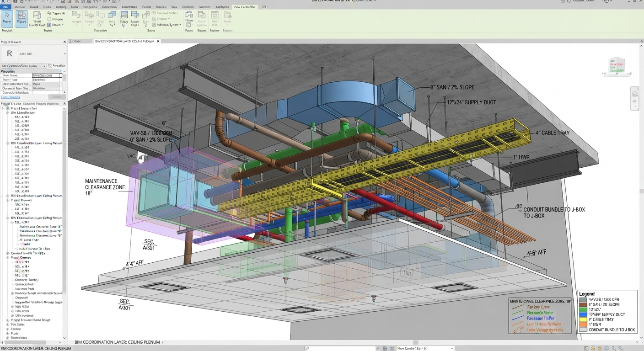The width and height of the screenshot is (644, 351).
Task: Open the View ribbon tab
Action: pos(174,7)
